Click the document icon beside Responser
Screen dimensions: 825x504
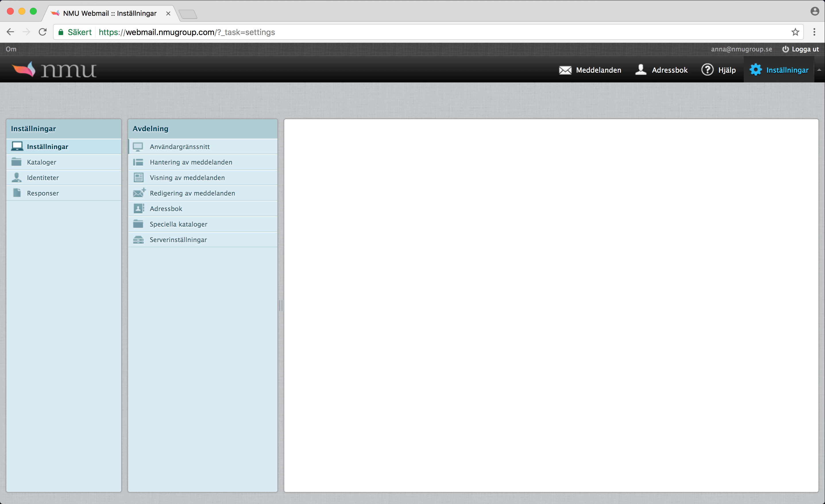pyautogui.click(x=17, y=193)
